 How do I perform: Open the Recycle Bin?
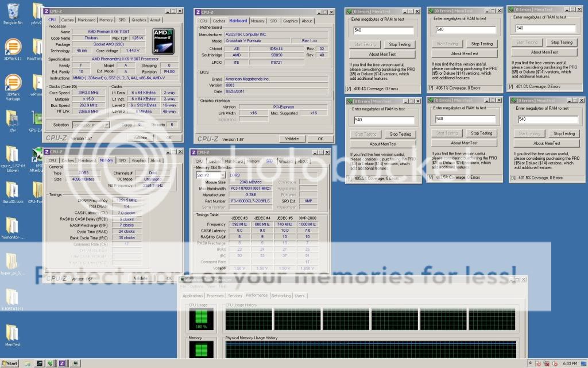tap(11, 10)
